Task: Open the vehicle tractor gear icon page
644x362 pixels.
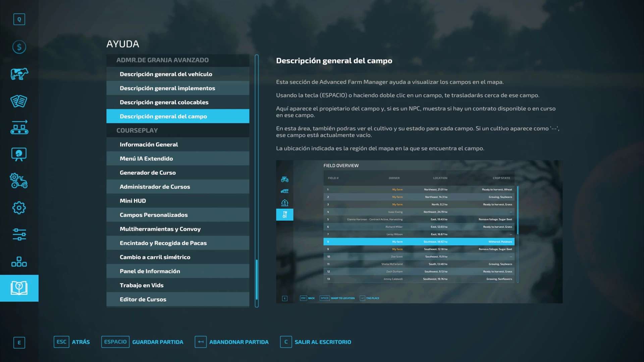Action: pos(19,181)
